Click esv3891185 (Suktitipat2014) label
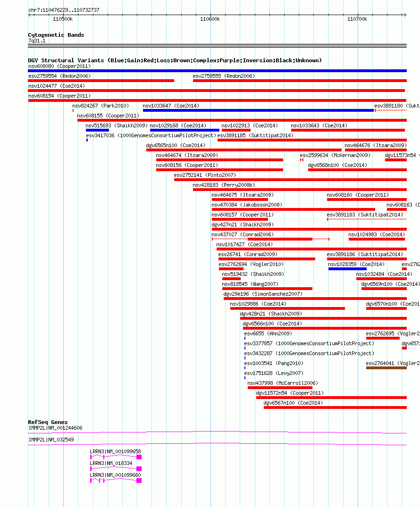420x507 pixels. coord(255,136)
